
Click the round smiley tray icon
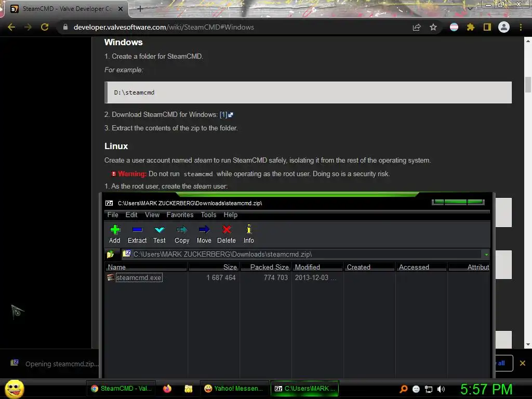[x=416, y=389]
